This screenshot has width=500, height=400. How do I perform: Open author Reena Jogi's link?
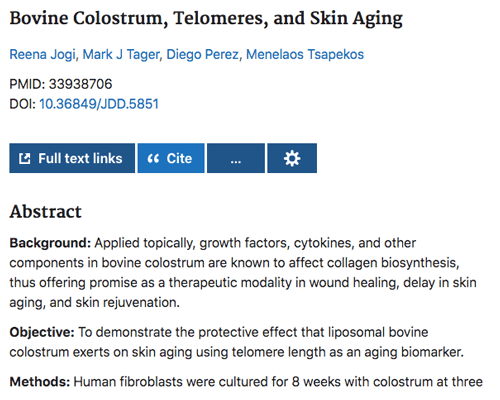(42, 55)
